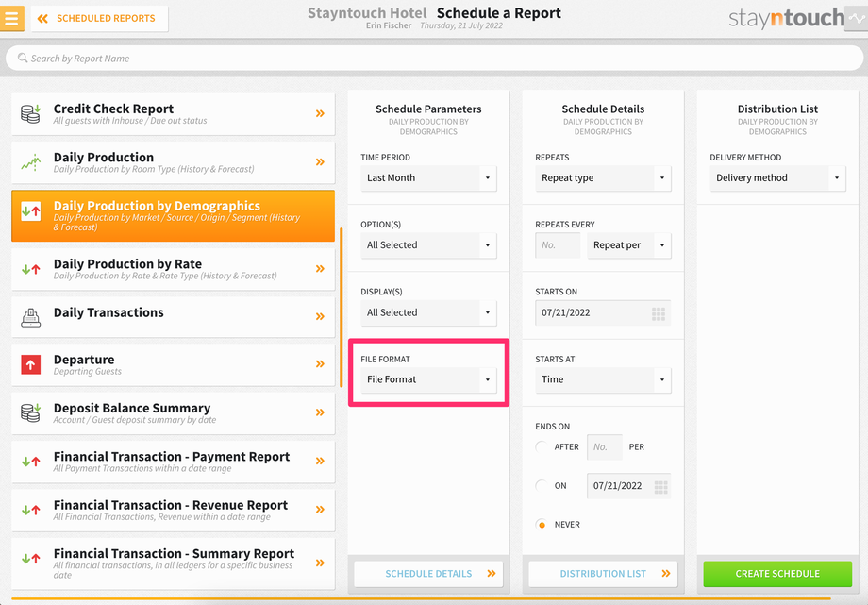Open the Starts On calendar icon
This screenshot has height=605, width=868.
[659, 313]
